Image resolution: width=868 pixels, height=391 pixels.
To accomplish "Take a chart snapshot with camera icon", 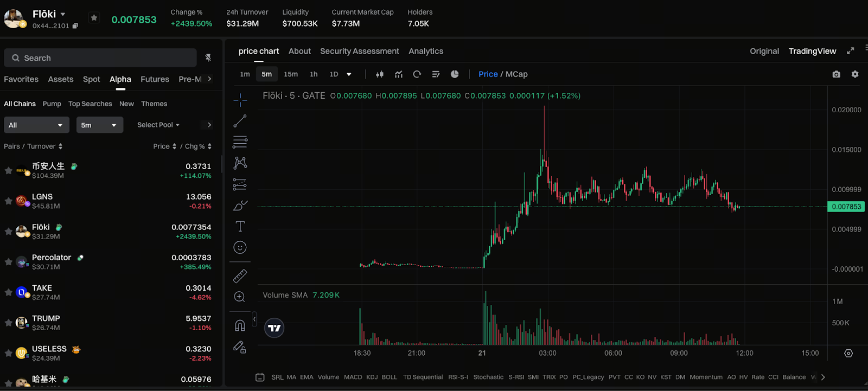I will (837, 74).
